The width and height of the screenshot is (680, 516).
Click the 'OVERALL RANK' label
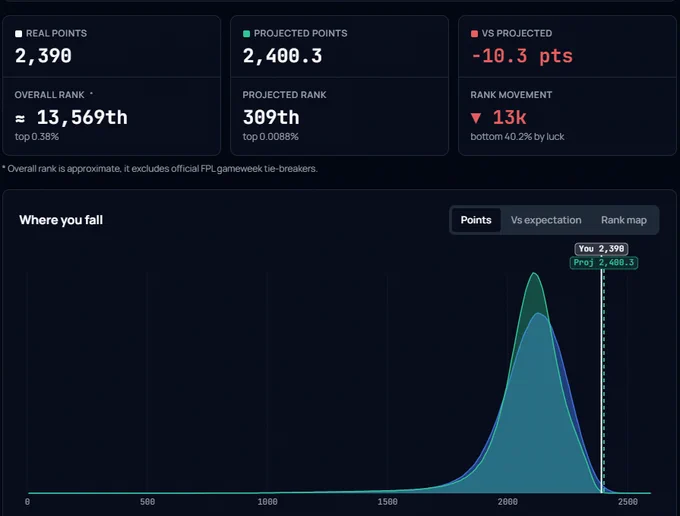[49, 95]
